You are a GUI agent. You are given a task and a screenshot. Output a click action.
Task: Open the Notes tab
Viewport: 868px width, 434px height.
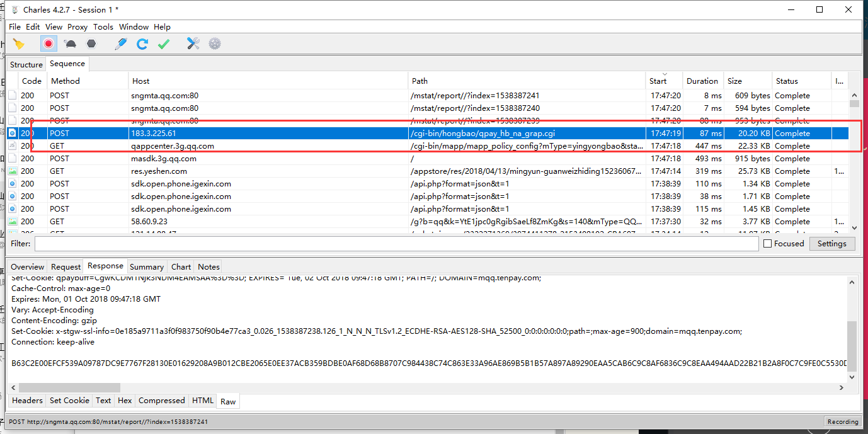[x=208, y=267]
